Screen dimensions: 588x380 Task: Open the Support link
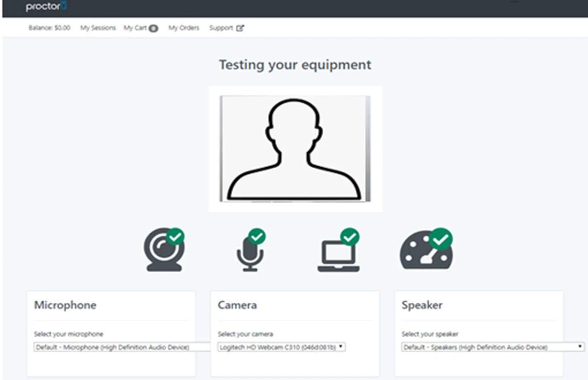(221, 28)
